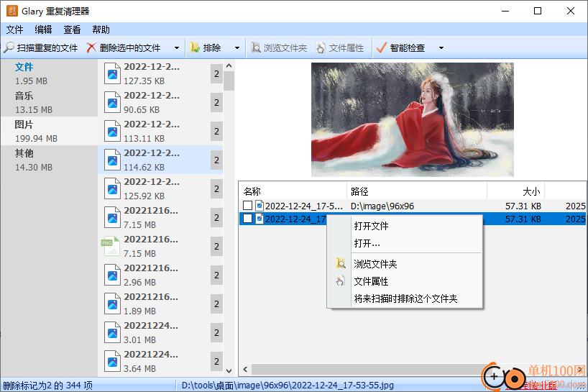Click the red X delete selected files icon
The width and height of the screenshot is (588, 392).
[91, 47]
